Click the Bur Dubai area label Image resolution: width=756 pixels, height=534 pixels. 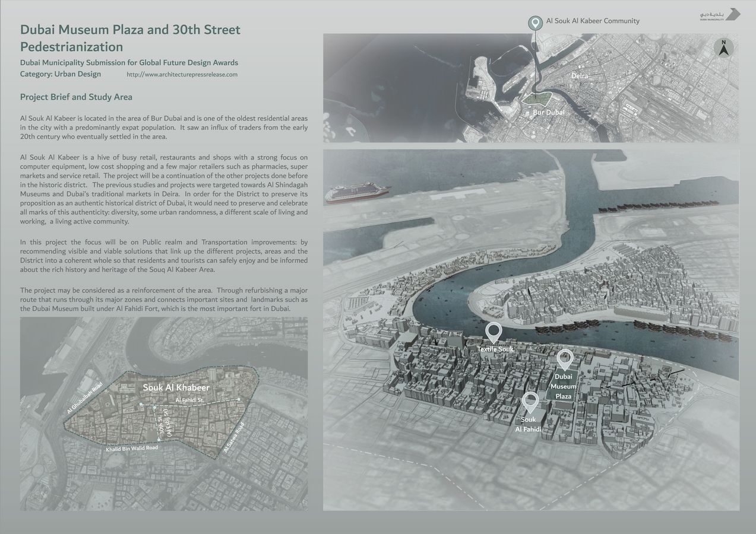548,112
